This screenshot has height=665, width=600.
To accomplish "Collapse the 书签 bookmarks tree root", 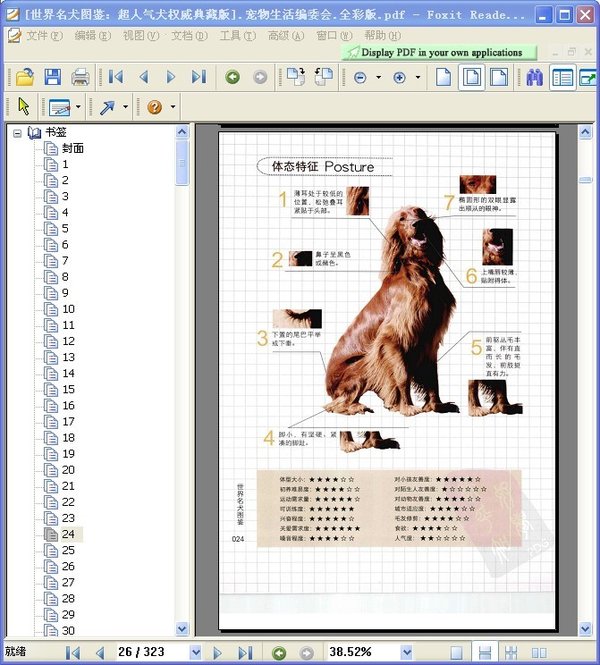I will coord(17,132).
